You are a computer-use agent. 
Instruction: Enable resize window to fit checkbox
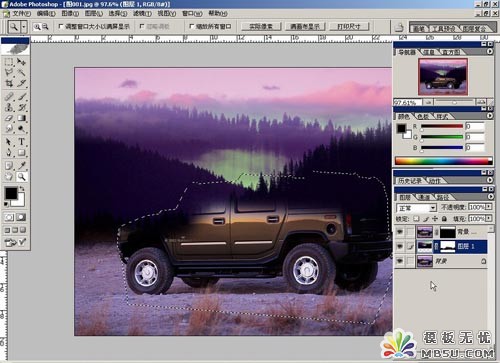click(61, 26)
